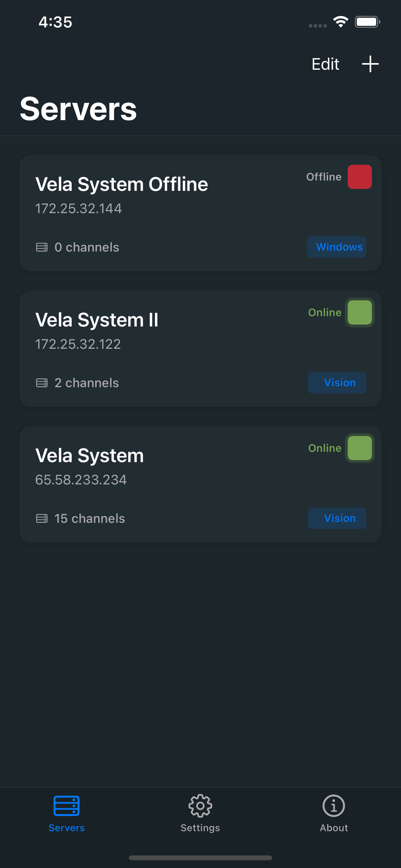401x868 pixels.
Task: Tap channels icon on Vela System II
Action: click(x=42, y=383)
